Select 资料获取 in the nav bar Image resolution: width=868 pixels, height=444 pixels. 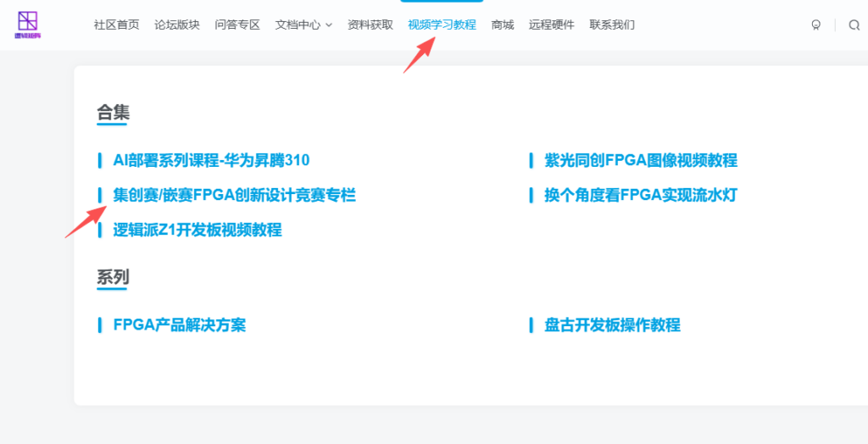(370, 25)
